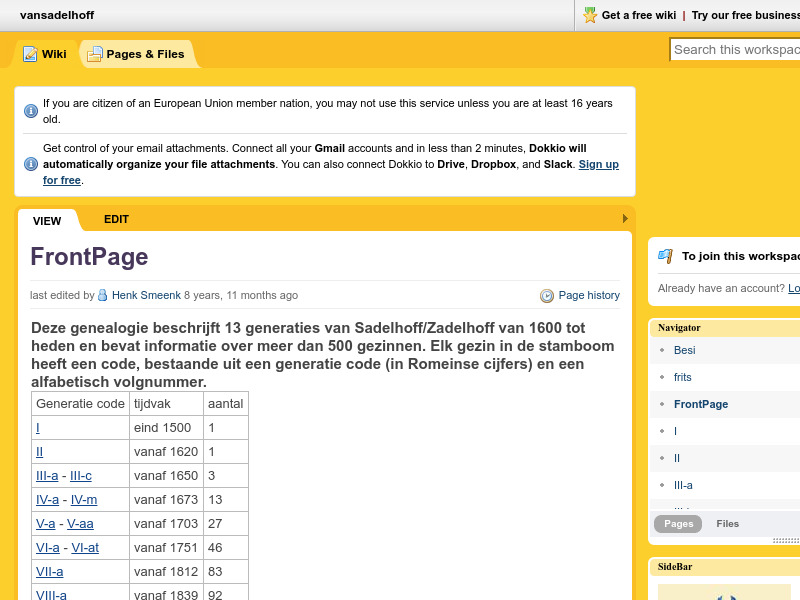This screenshot has width=800, height=600.
Task: Click the star icon near Get a free wiki
Action: pyautogui.click(x=589, y=15)
